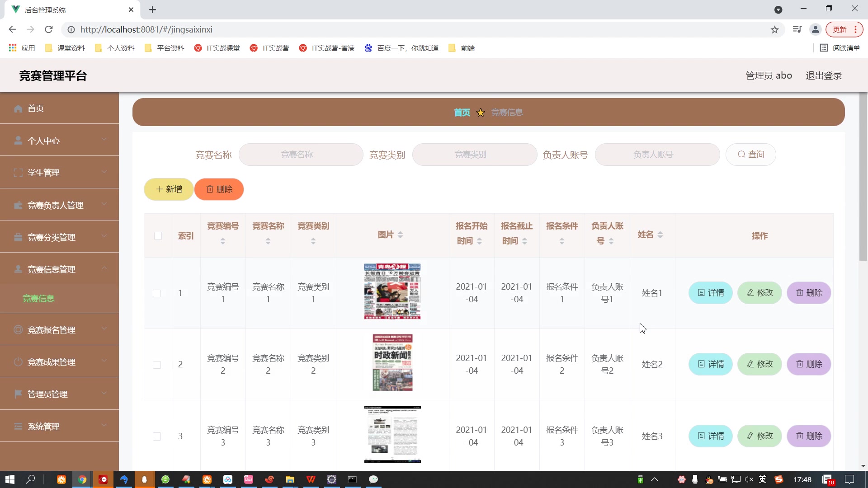Click the 新增 button

pyautogui.click(x=168, y=189)
